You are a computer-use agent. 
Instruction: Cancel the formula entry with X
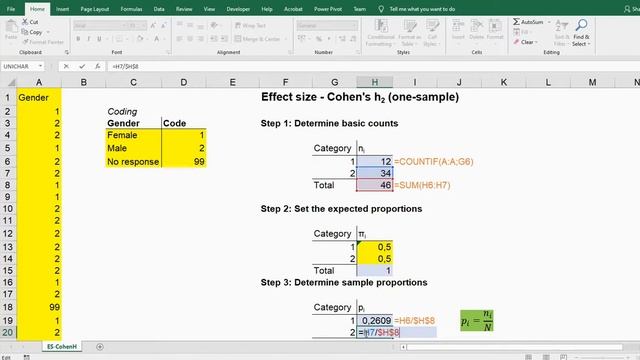(x=66, y=66)
